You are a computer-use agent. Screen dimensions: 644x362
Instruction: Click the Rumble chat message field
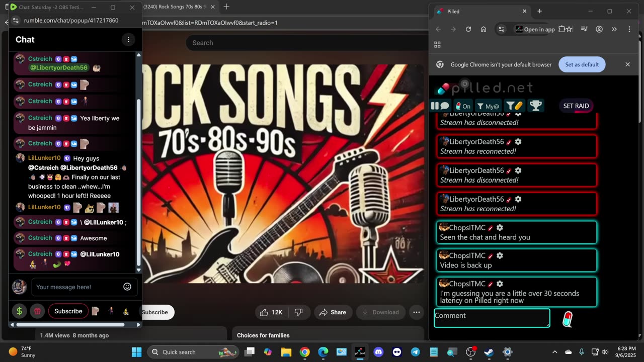pos(78,287)
